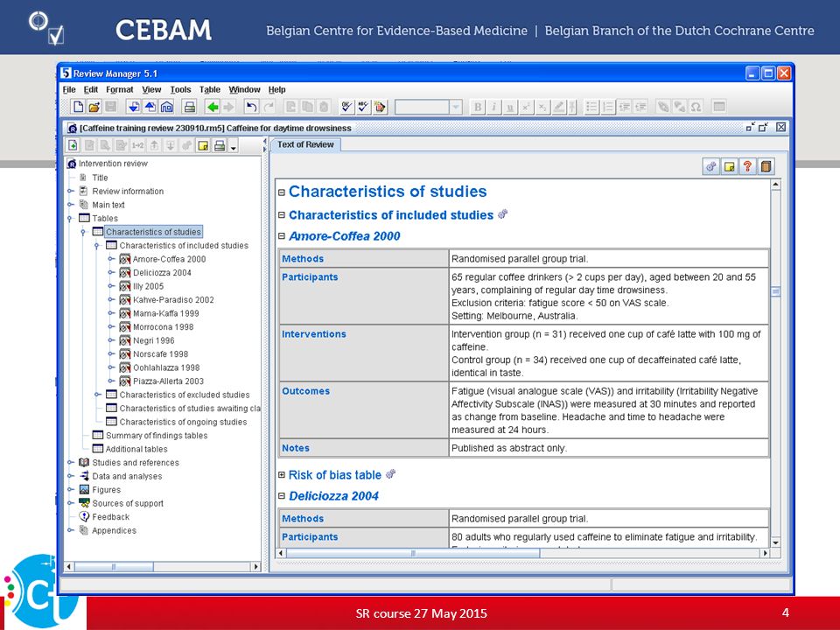Click the insert table icon in toolbar

click(719, 107)
